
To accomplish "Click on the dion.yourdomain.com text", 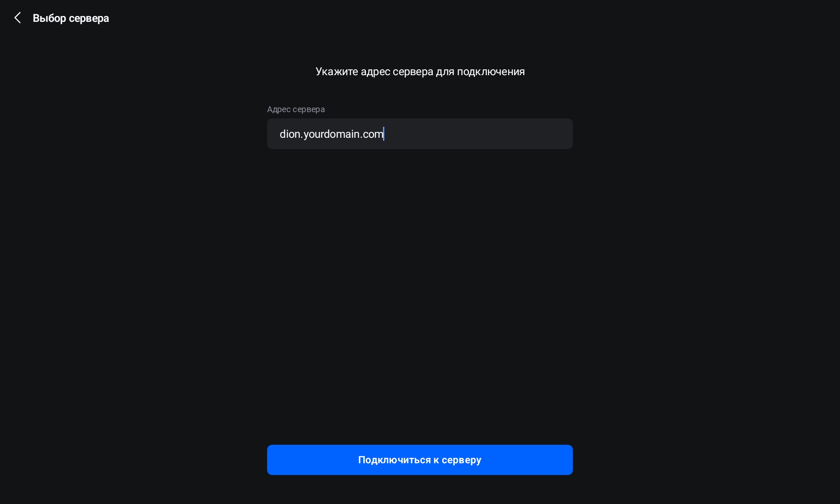I will click(332, 134).
